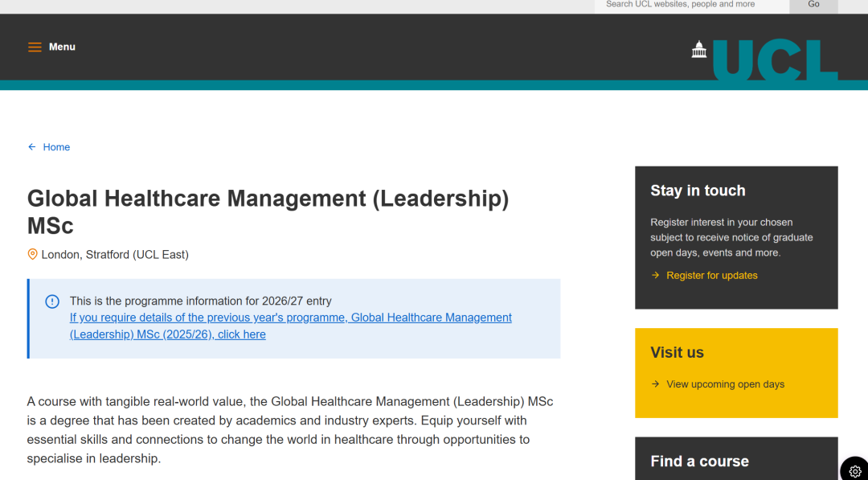Click the UCL logo wordmark
This screenshot has width=868, height=480.
click(x=774, y=60)
